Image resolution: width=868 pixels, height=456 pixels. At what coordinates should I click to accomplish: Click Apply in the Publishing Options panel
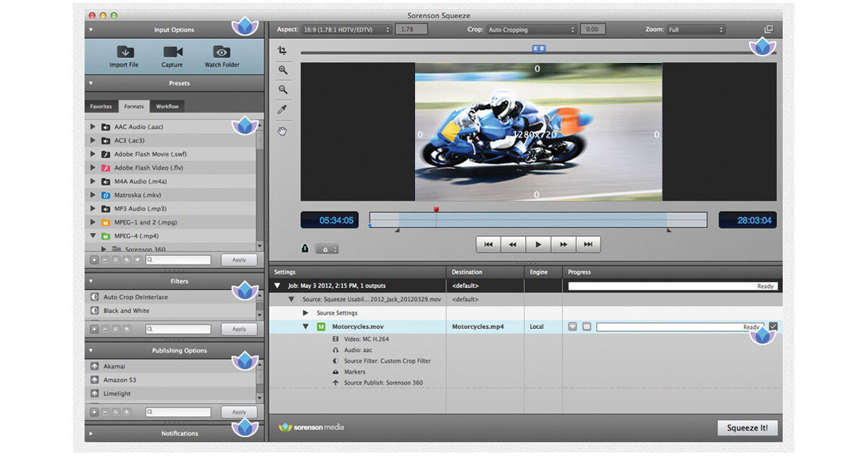239,412
